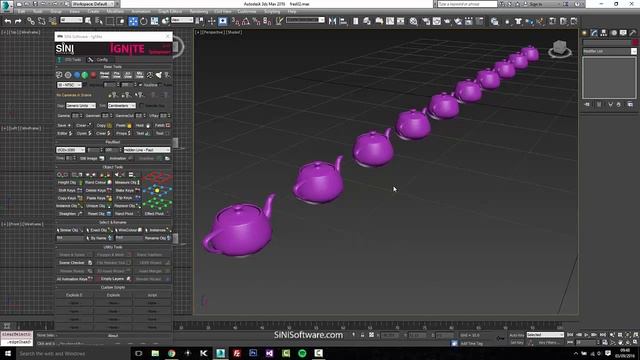Activate the Select and Rotate tool
Image resolution: width=640 pixels, height=360 pixels.
pyautogui.click(x=144, y=21)
